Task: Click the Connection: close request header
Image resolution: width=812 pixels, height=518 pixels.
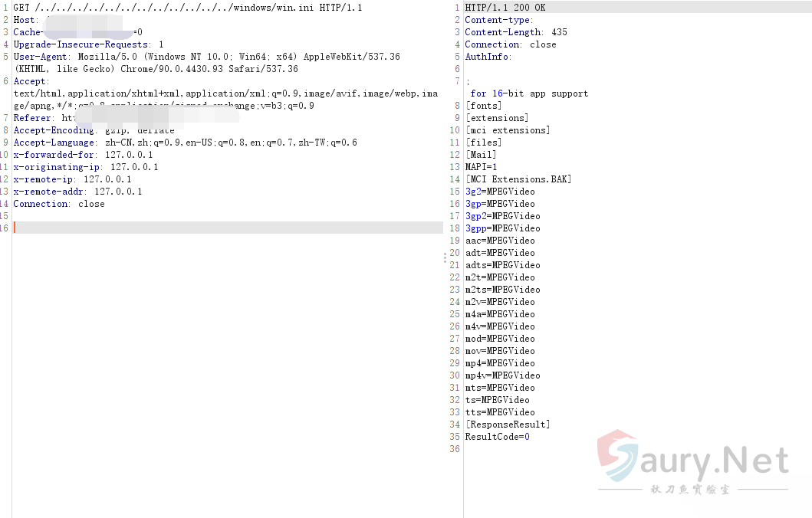Action: click(x=59, y=204)
